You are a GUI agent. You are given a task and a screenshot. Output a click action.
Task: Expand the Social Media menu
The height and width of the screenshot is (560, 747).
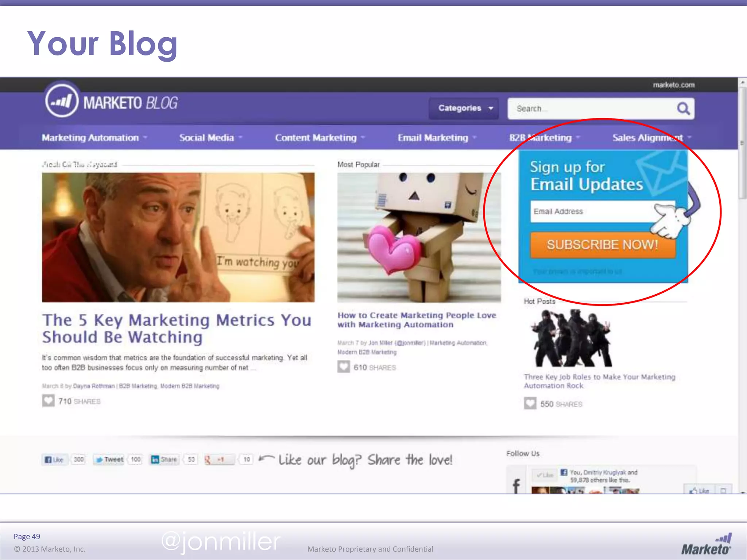(210, 138)
